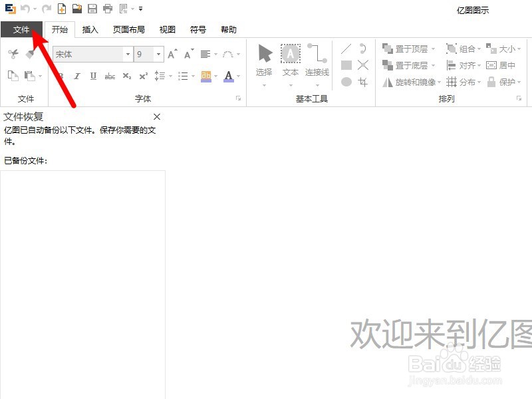532x399 pixels.
Task: Open 字体 group dialog launcher
Action: point(239,98)
